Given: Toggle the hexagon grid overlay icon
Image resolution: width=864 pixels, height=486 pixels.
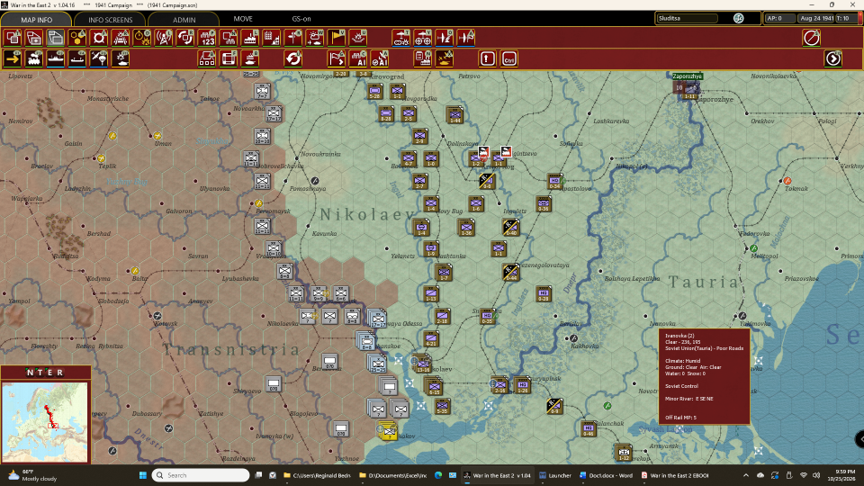Looking at the screenshot, I should [x=78, y=38].
